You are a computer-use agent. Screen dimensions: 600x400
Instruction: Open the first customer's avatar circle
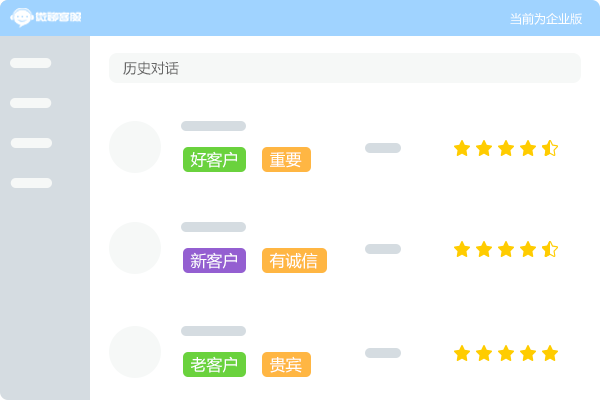tap(135, 147)
